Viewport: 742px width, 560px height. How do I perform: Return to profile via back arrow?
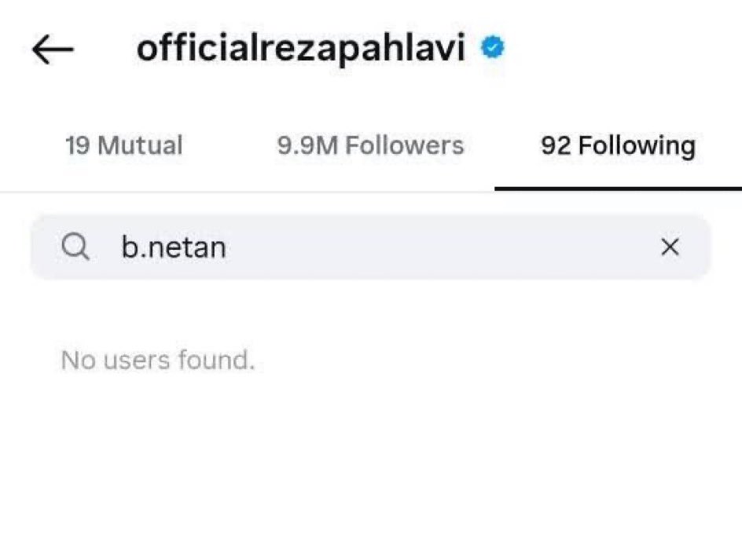[53, 49]
